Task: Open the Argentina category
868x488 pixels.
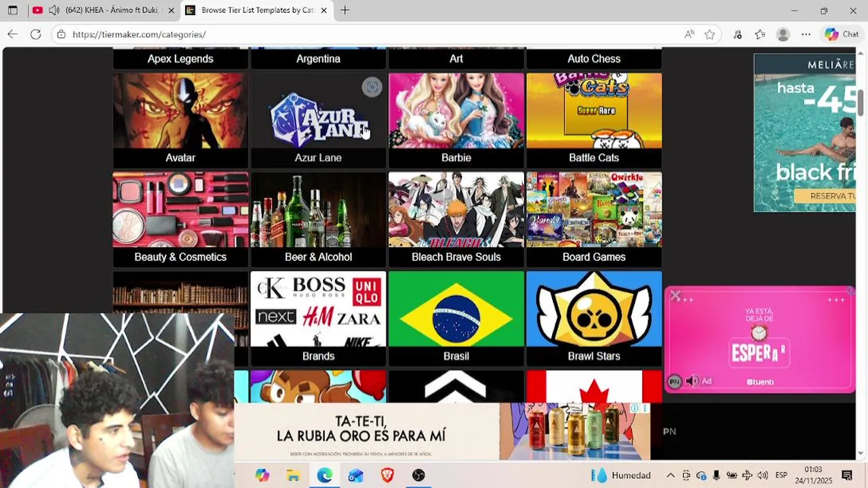Action: pyautogui.click(x=318, y=58)
